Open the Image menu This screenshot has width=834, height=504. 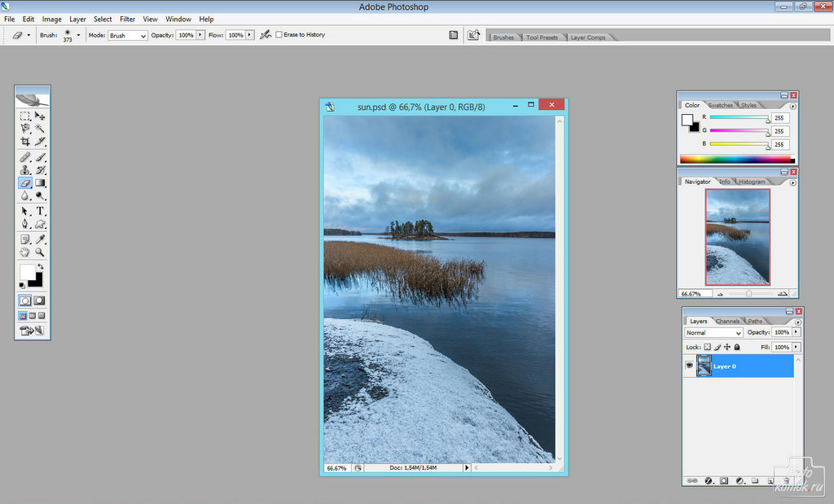pos(51,20)
